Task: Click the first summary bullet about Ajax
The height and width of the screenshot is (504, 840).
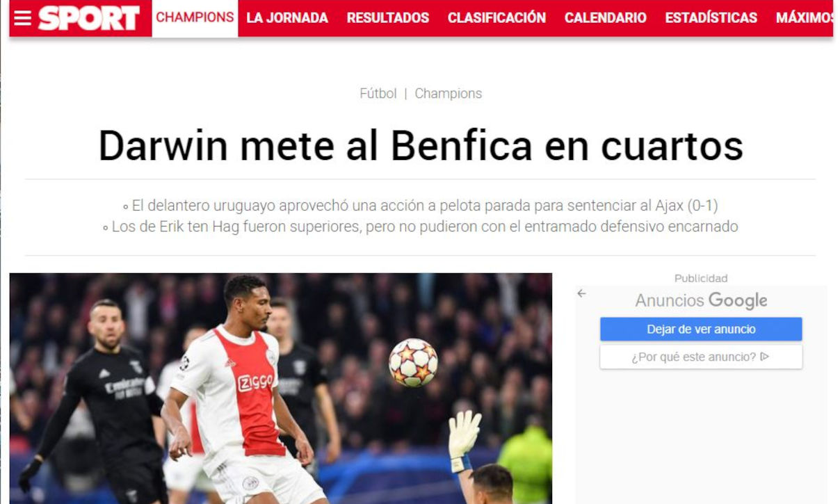Action: [420, 206]
